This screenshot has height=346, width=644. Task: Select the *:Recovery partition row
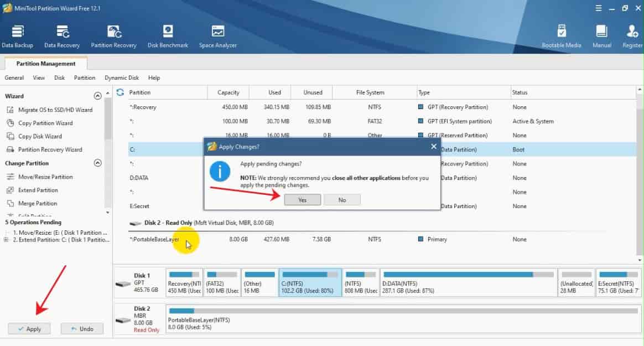[x=382, y=107]
